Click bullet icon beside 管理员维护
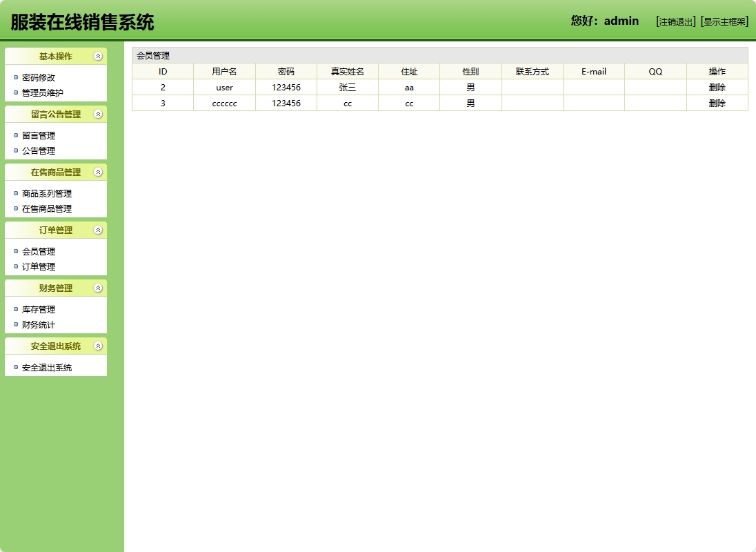The width and height of the screenshot is (756, 552). coord(16,92)
